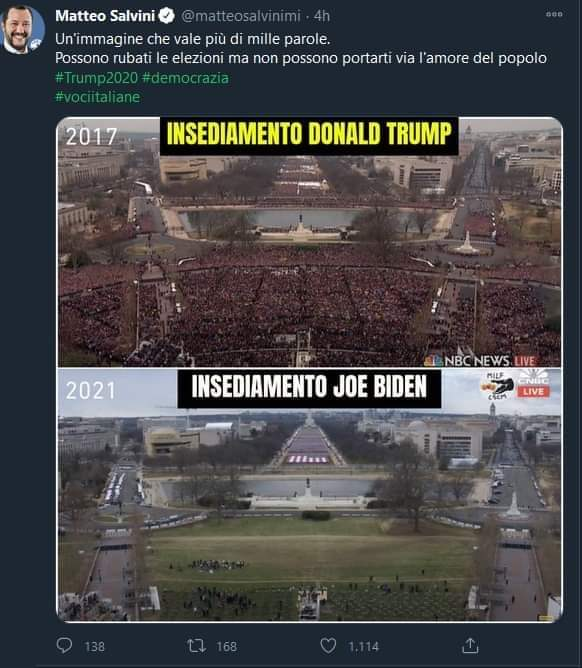
Task: Open the three-dot more options menu
Action: pos(554,14)
